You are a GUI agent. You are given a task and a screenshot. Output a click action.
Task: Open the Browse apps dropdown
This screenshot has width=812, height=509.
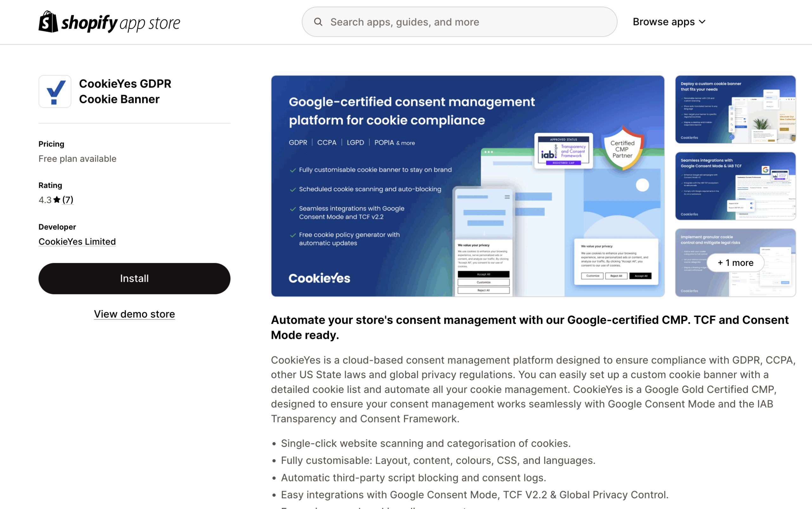click(x=669, y=22)
